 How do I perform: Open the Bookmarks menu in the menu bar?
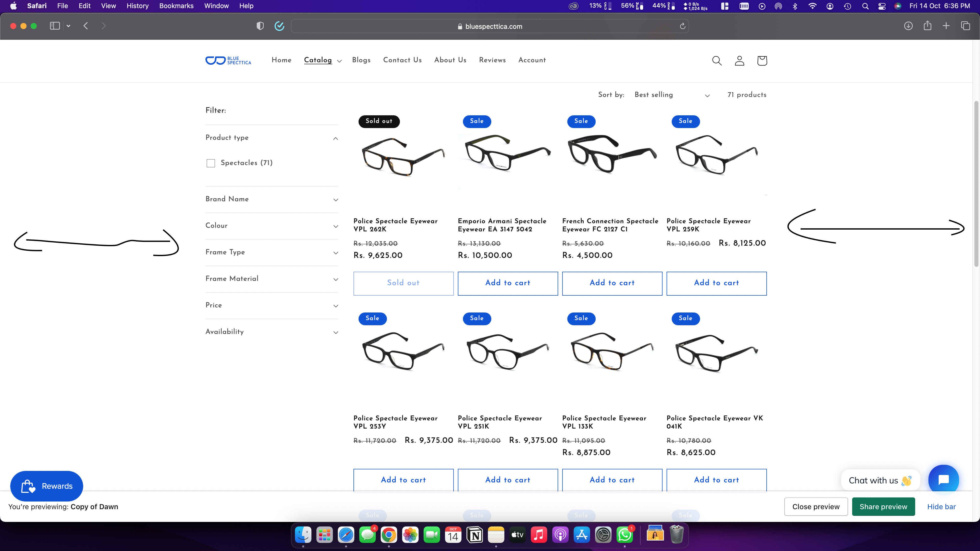pyautogui.click(x=176, y=6)
